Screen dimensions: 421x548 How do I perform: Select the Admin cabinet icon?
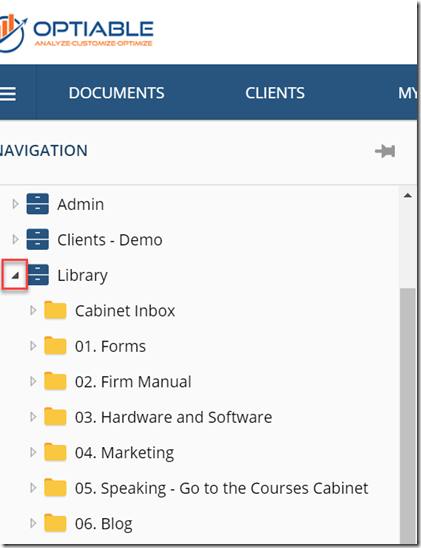click(x=37, y=204)
